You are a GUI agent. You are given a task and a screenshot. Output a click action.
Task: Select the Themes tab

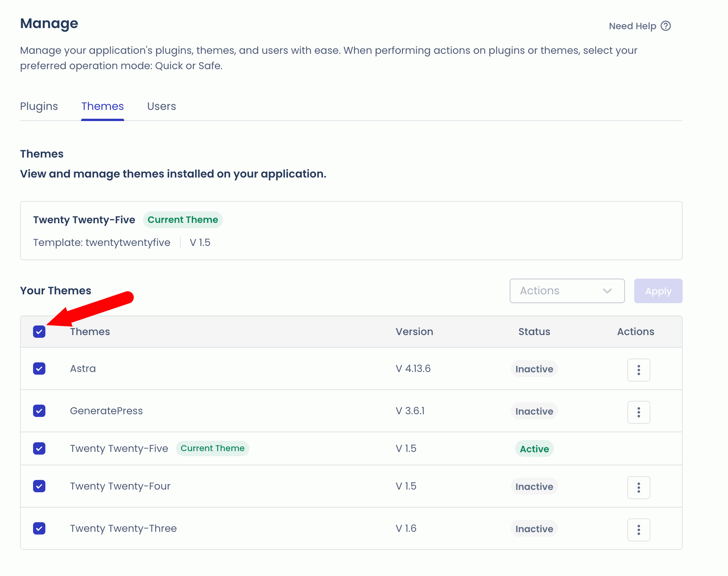click(102, 106)
